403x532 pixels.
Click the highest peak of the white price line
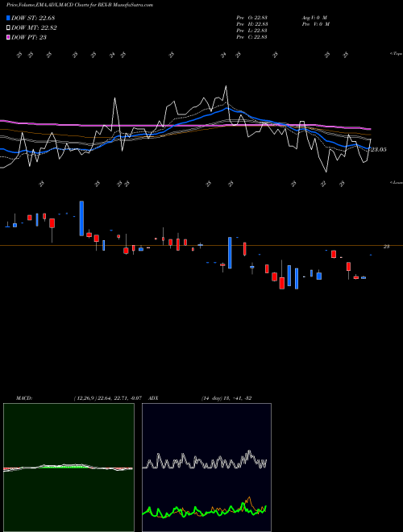226,86
